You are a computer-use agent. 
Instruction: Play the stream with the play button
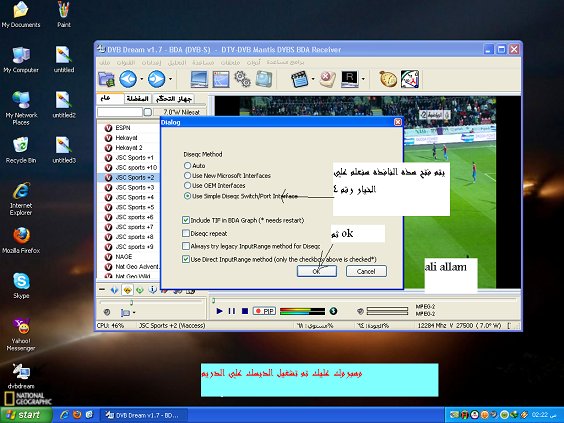[x=219, y=311]
